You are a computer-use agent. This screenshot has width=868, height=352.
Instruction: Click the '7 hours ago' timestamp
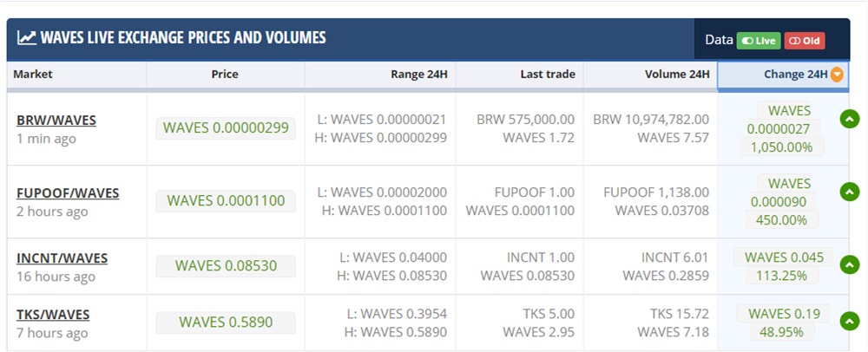(x=52, y=334)
